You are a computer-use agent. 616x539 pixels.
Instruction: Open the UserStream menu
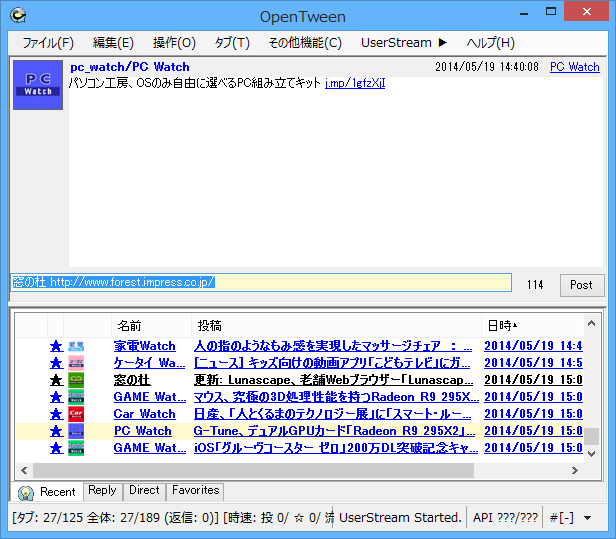(x=403, y=42)
